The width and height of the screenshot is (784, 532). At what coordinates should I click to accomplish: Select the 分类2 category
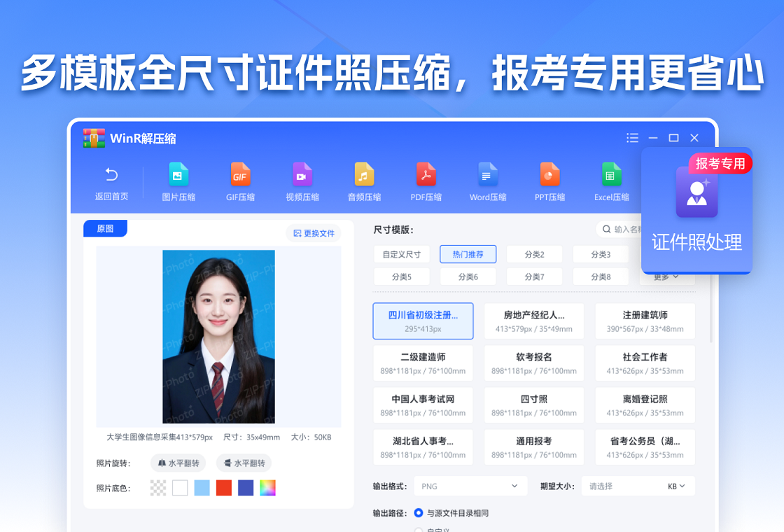click(535, 254)
